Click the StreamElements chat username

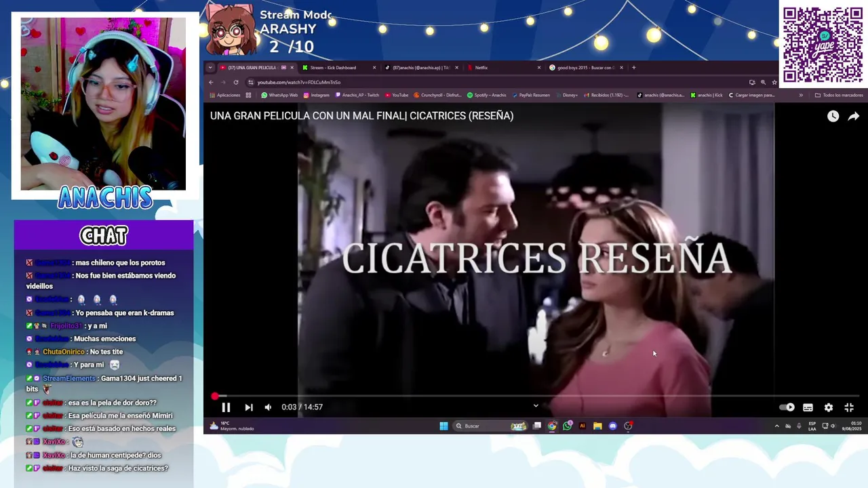[70, 378]
